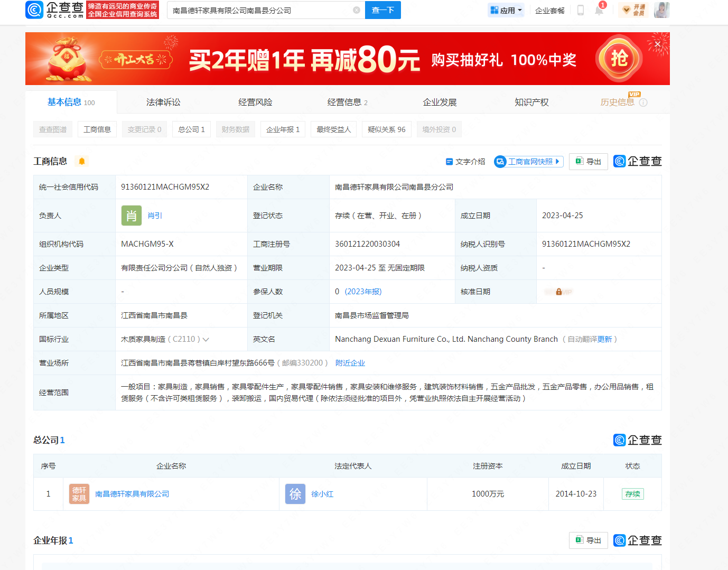This screenshot has width=728, height=570.
Task: Click the 德轩家具 company logo thumbnail
Action: [79, 494]
